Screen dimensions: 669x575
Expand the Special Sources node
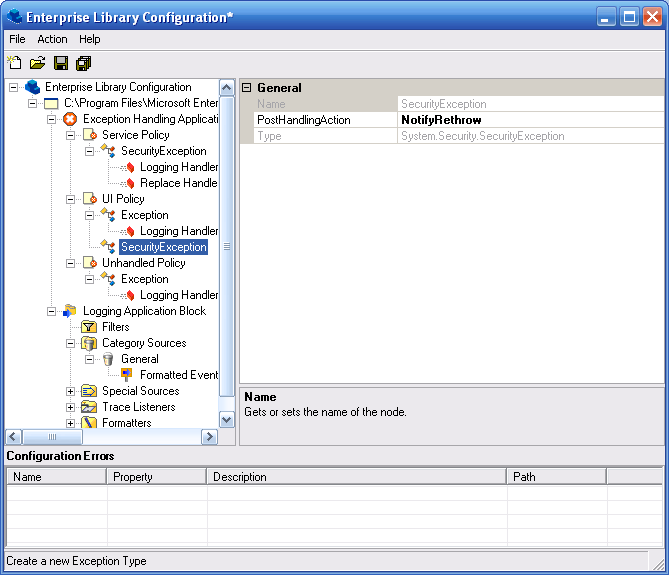(x=70, y=392)
